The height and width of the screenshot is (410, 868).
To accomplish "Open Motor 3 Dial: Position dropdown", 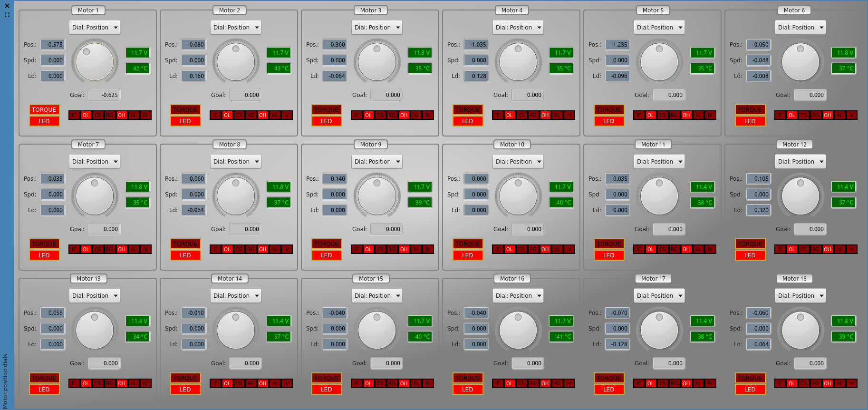I will tap(377, 28).
